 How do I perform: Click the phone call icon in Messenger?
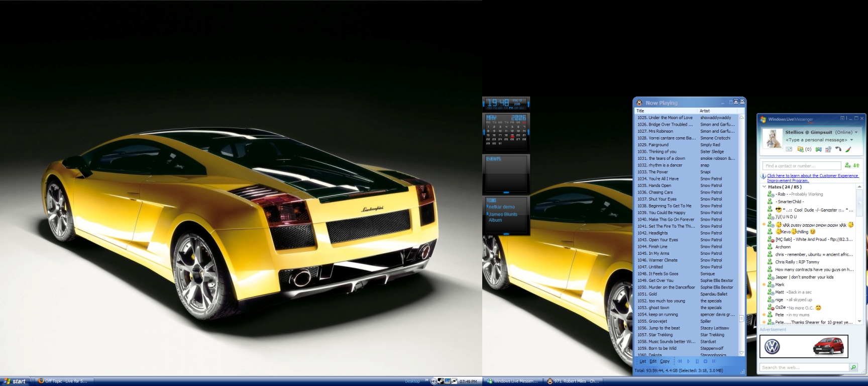click(838, 149)
